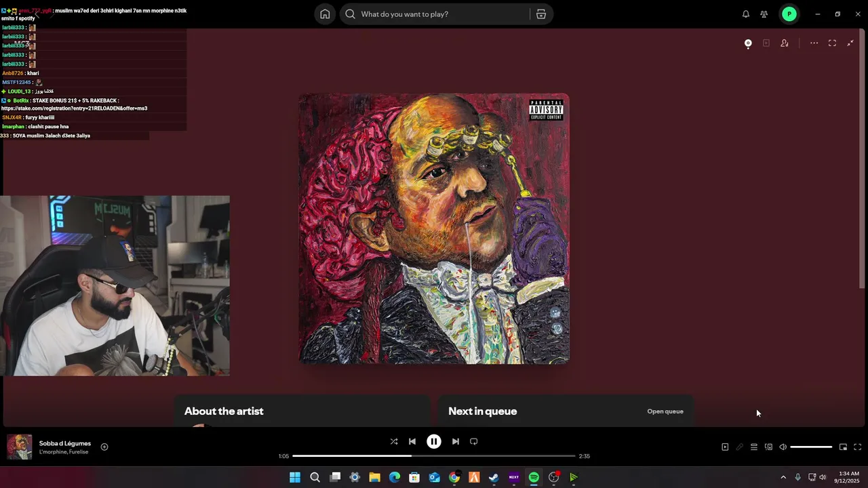Viewport: 868px width, 488px height.
Task: Launch Microsoft Edge from the taskbar
Action: [x=395, y=477]
